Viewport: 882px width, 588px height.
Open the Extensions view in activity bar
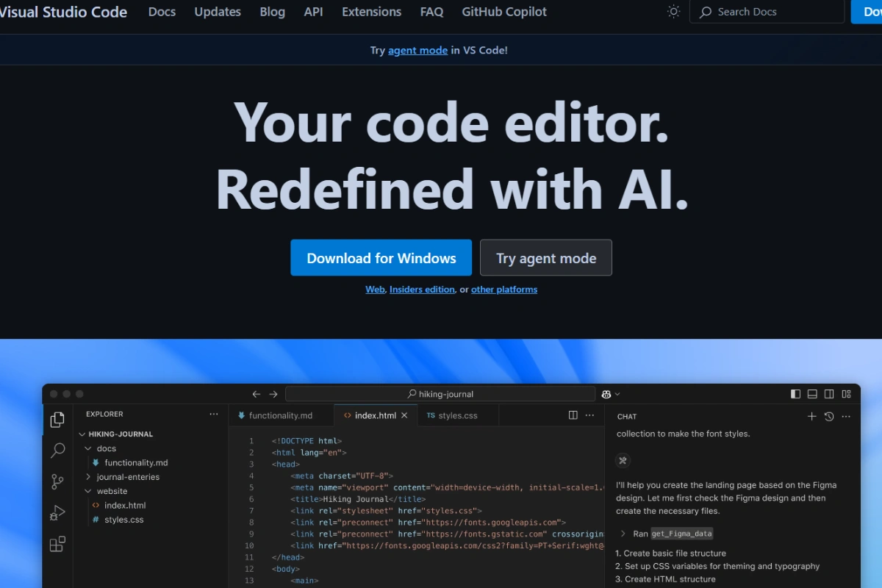[x=57, y=545]
